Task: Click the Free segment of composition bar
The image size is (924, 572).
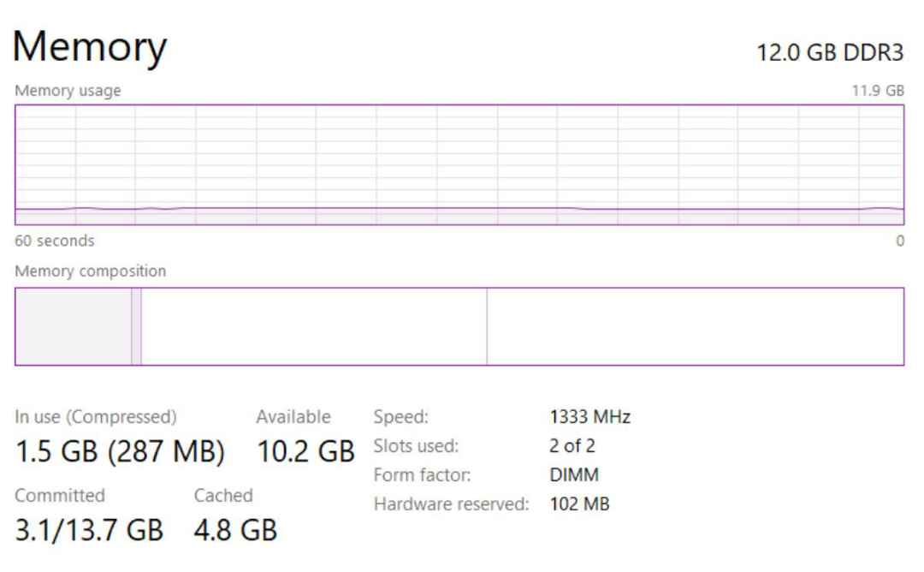Action: tap(695, 326)
